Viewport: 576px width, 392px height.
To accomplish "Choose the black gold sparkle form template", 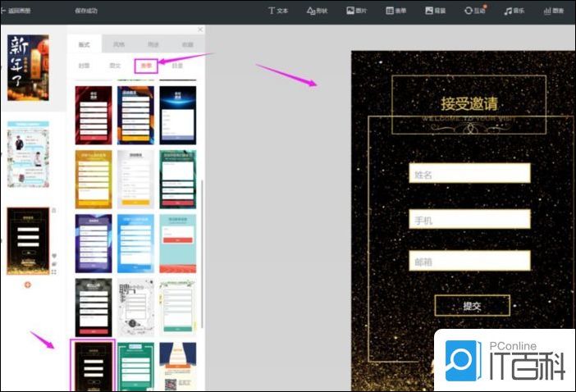I will point(94,366).
